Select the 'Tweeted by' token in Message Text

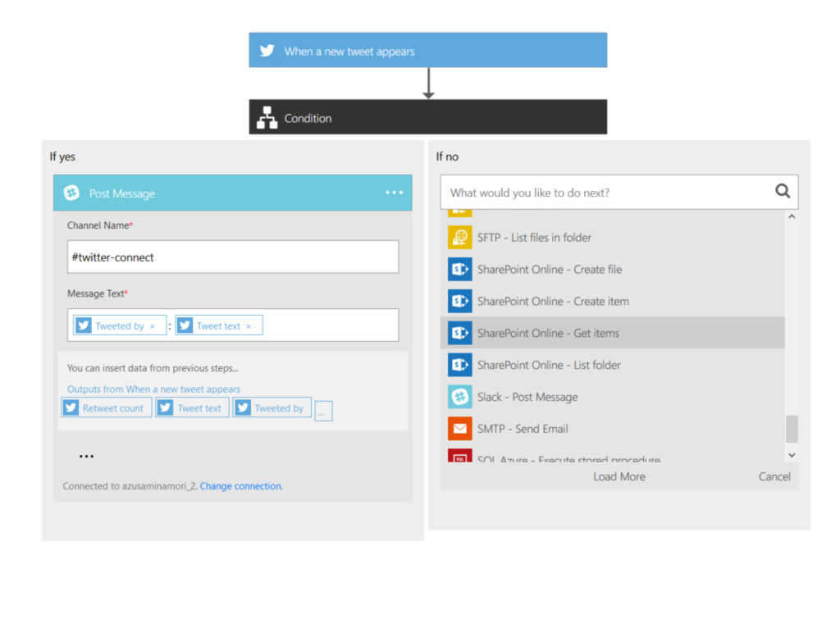[120, 326]
